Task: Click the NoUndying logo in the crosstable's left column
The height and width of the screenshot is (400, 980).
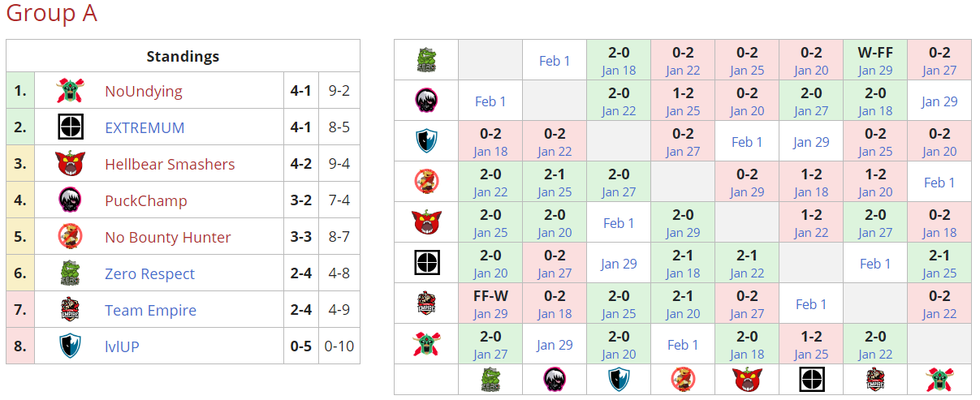Action: pyautogui.click(x=426, y=344)
